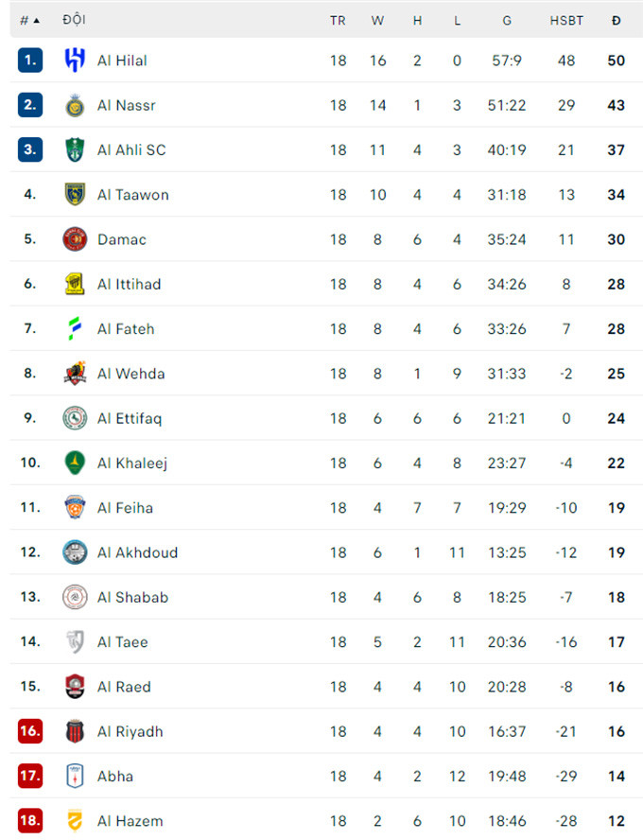Viewport: 643px width, 840px height.
Task: Click the red 17 relegation rank badge
Action: click(30, 776)
